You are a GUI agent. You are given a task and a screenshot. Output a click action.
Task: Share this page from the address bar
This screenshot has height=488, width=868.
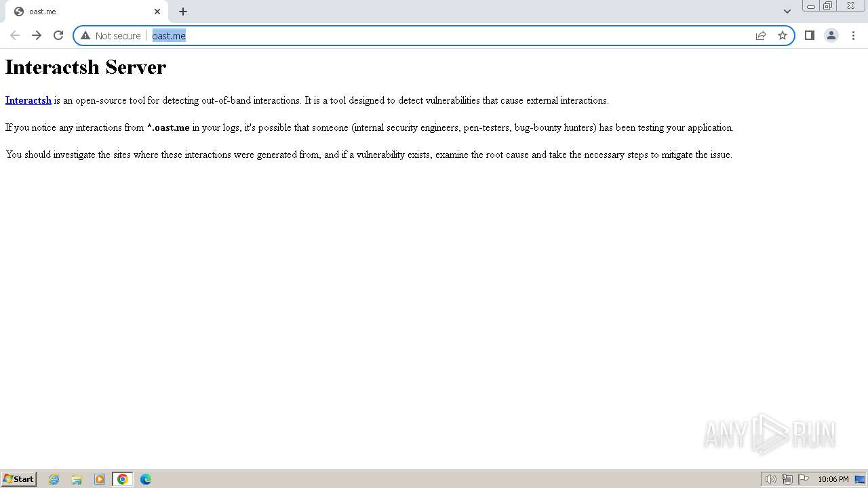click(x=761, y=35)
